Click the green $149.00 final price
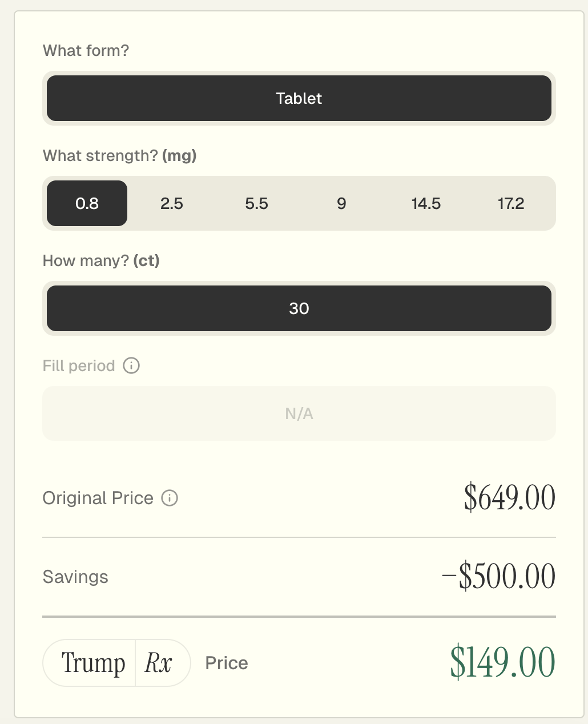The height and width of the screenshot is (724, 588). [x=502, y=662]
